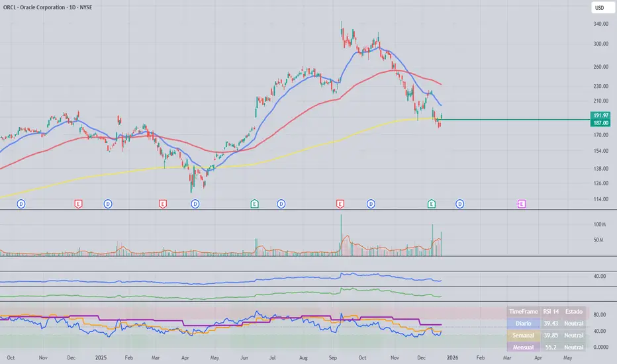Click the ORCL Oracle Corporation chart title

[48, 7]
